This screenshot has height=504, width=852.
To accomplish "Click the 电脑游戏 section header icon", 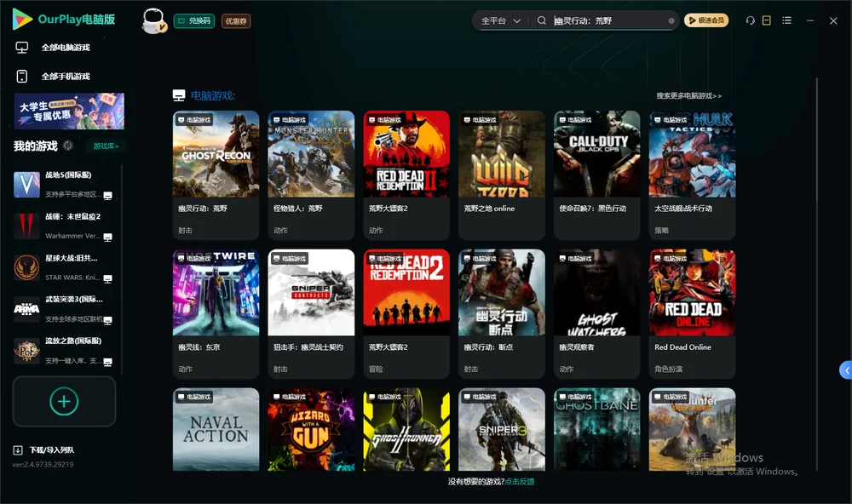I will click(179, 95).
